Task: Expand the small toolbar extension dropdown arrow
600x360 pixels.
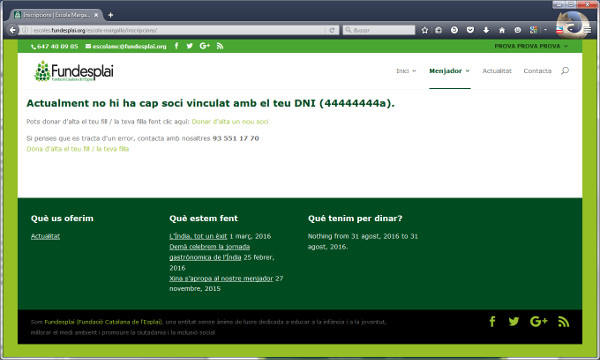Action: (545, 30)
